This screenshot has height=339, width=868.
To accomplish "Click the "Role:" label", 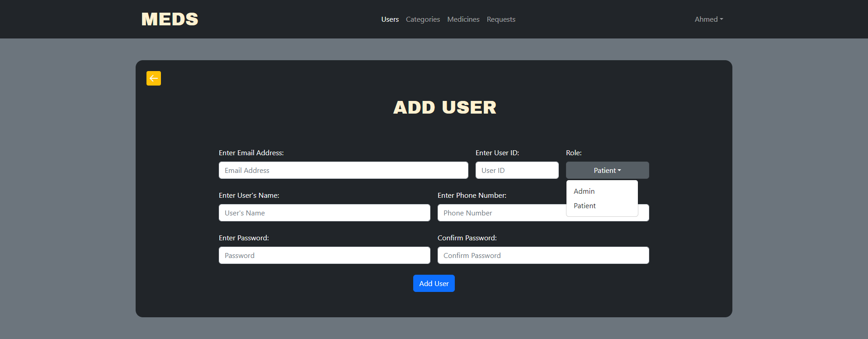I will click(574, 153).
